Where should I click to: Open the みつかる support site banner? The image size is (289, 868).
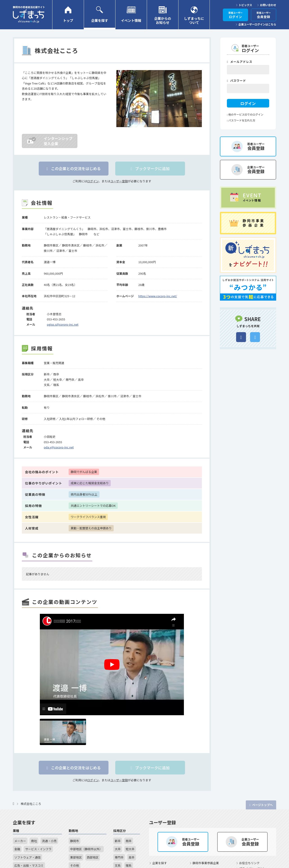(248, 288)
